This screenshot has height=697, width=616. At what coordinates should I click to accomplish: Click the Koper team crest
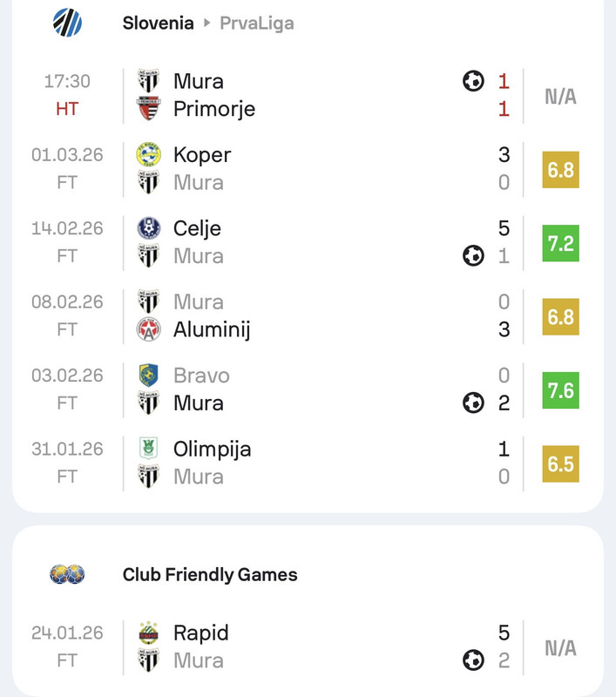click(x=149, y=154)
